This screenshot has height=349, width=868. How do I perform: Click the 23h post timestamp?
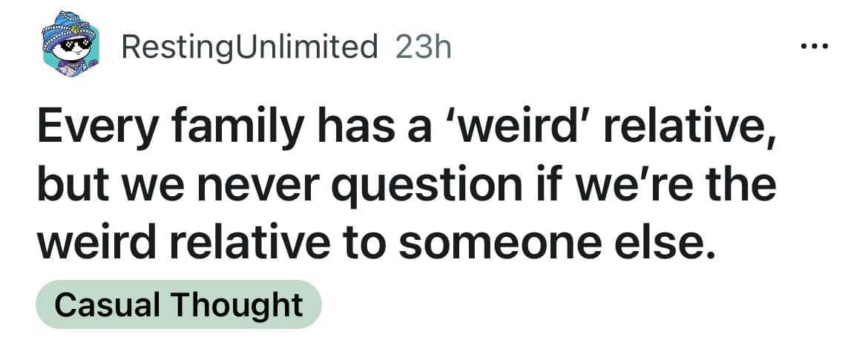[x=424, y=48]
